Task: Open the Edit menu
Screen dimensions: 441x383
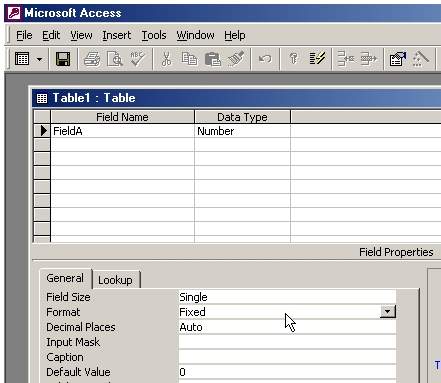Action: click(x=51, y=35)
